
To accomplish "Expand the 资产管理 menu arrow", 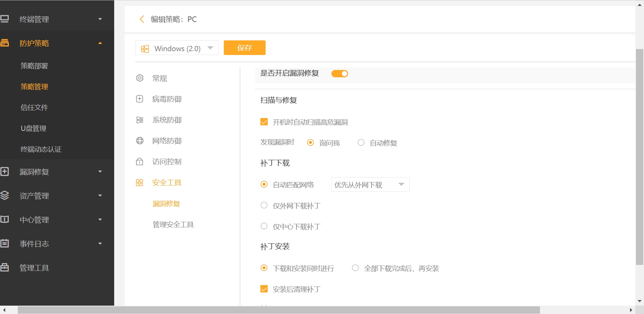I will pos(100,196).
